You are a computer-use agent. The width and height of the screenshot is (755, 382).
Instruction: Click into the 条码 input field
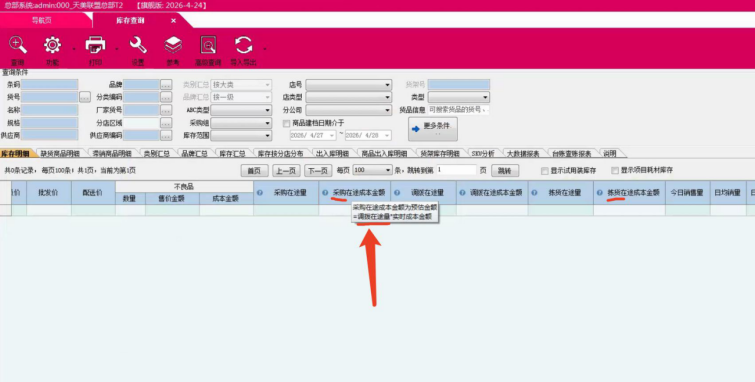(x=49, y=85)
